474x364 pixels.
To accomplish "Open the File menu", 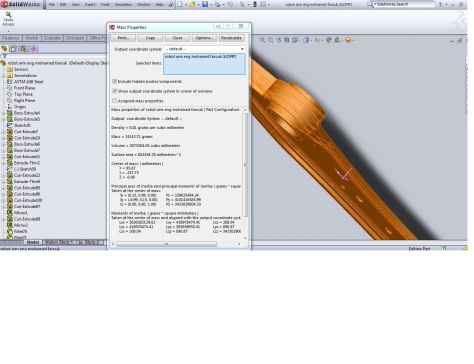I will click(x=52, y=5).
